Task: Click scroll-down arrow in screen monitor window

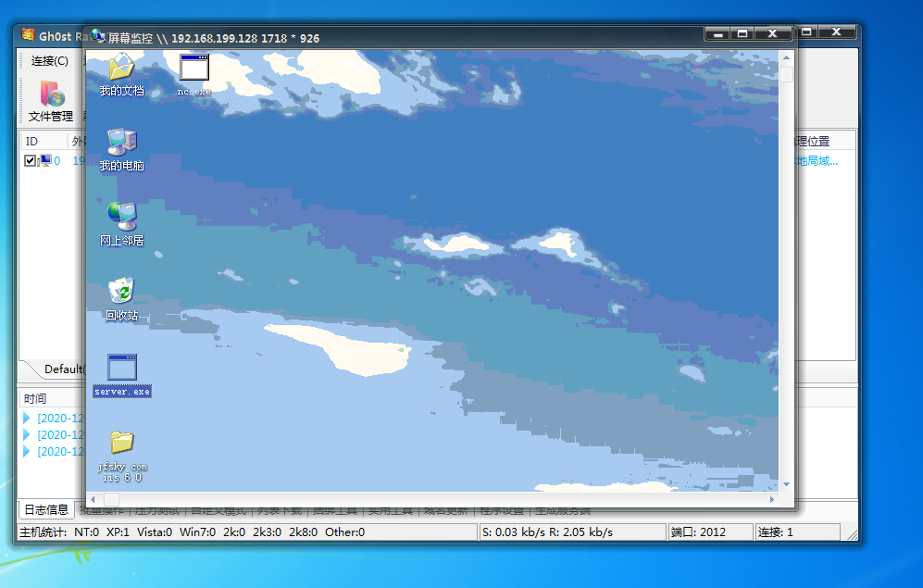Action: click(786, 484)
